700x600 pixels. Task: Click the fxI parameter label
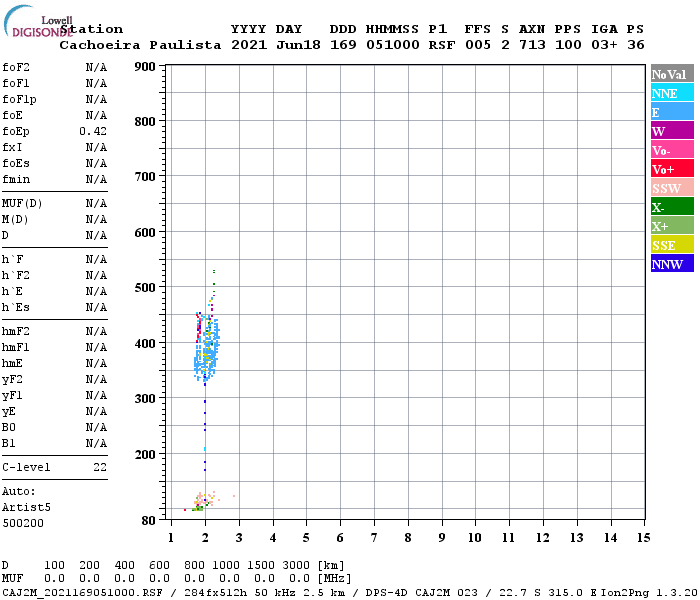tap(12, 148)
